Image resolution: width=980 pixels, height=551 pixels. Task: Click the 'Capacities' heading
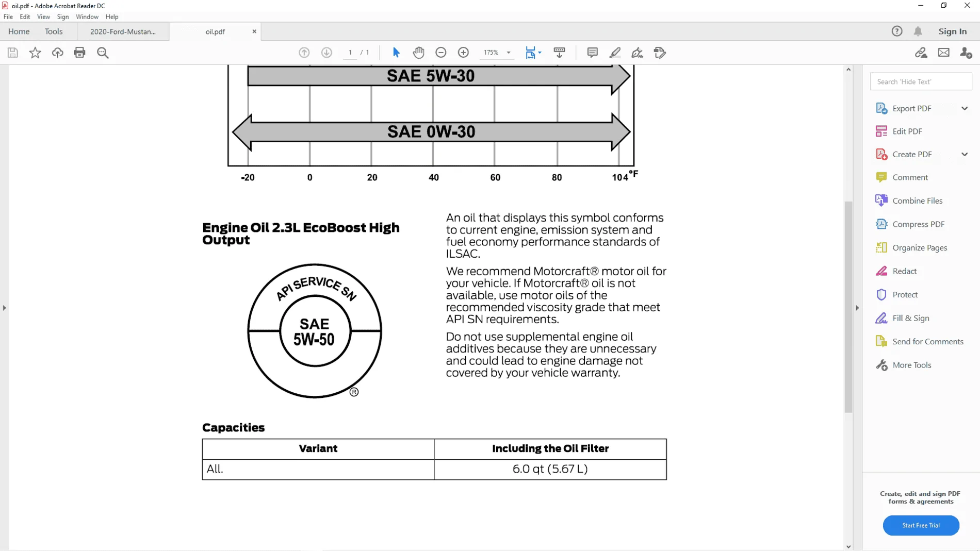click(233, 427)
